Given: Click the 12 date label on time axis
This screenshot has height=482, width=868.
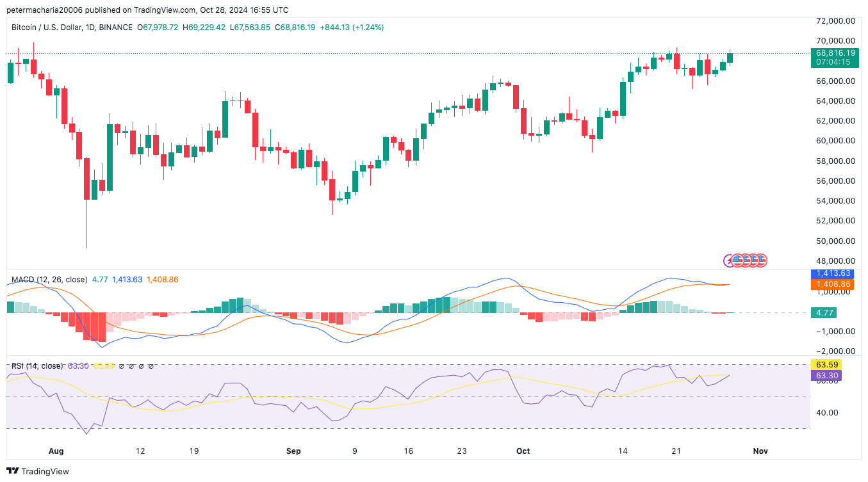Looking at the screenshot, I should point(140,451).
